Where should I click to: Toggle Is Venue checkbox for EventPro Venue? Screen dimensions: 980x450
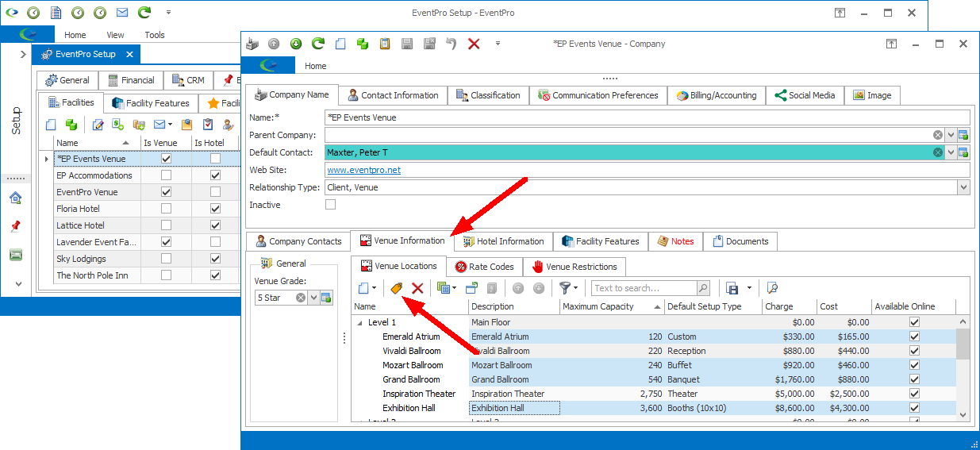(x=166, y=192)
